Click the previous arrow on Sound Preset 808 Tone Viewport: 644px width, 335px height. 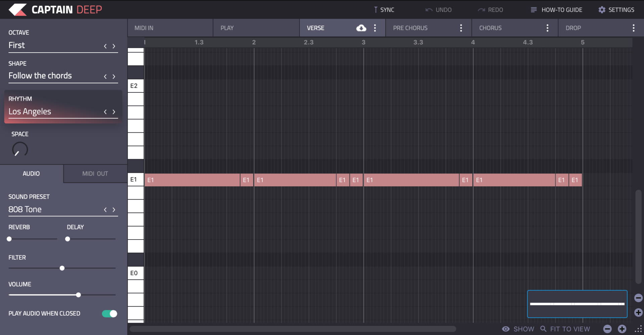coord(105,210)
